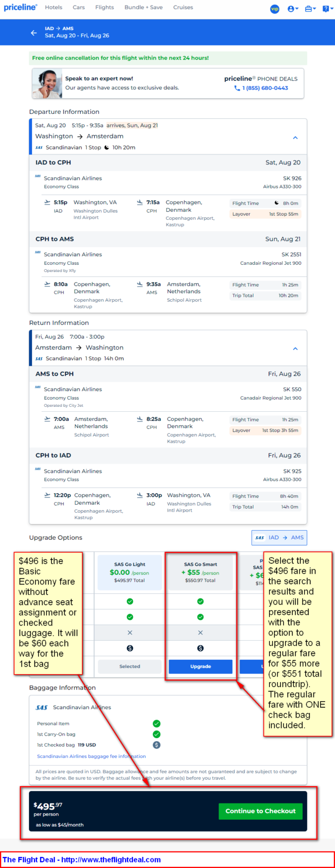The height and width of the screenshot is (868, 335).
Task: Click the phone agent photo thumbnail
Action: tap(47, 83)
